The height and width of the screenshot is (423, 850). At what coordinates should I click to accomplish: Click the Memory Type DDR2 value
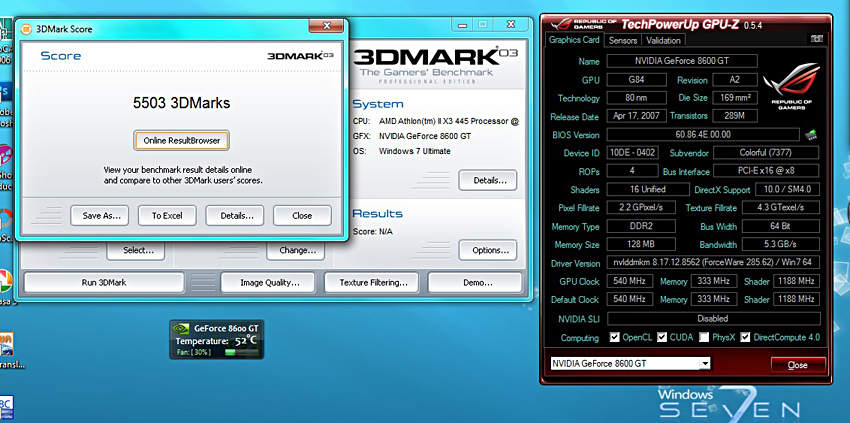pos(641,226)
